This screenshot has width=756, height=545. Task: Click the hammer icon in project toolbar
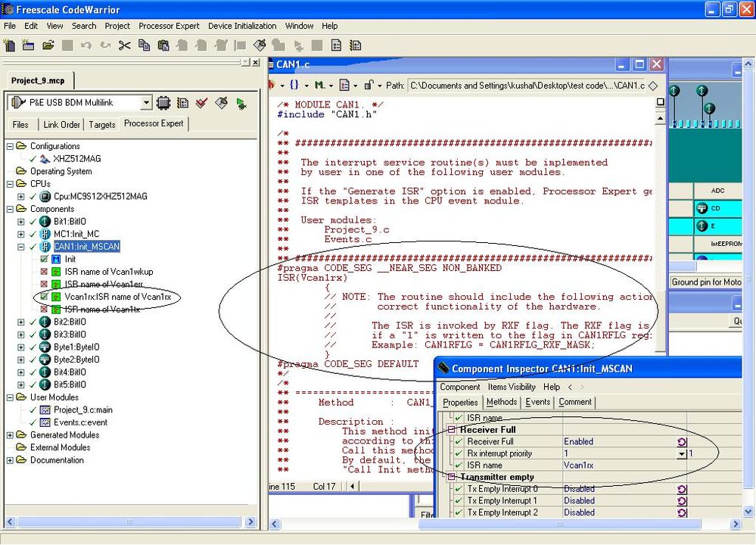pyautogui.click(x=221, y=103)
